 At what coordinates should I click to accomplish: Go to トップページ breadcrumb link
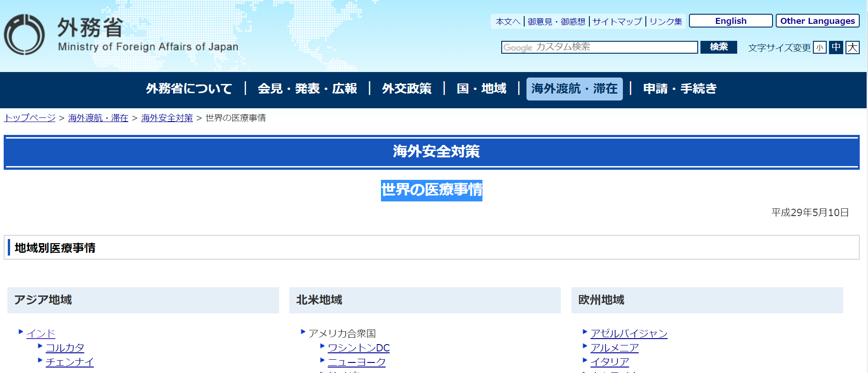[30, 118]
